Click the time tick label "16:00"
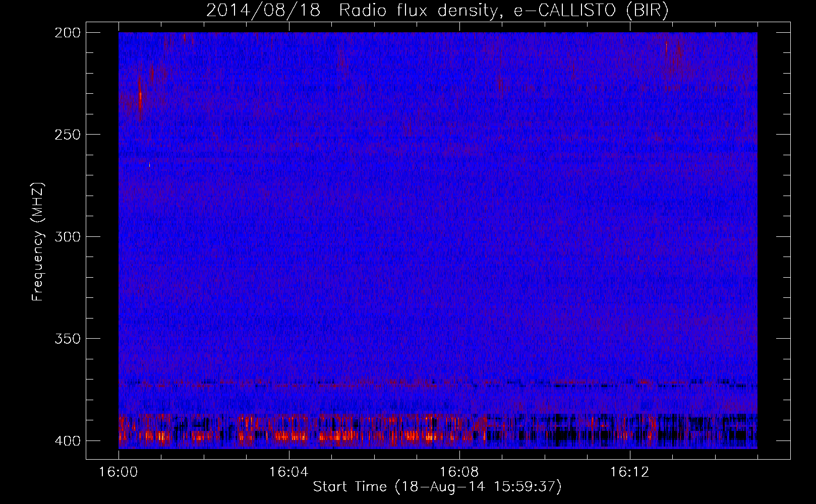 [x=119, y=472]
